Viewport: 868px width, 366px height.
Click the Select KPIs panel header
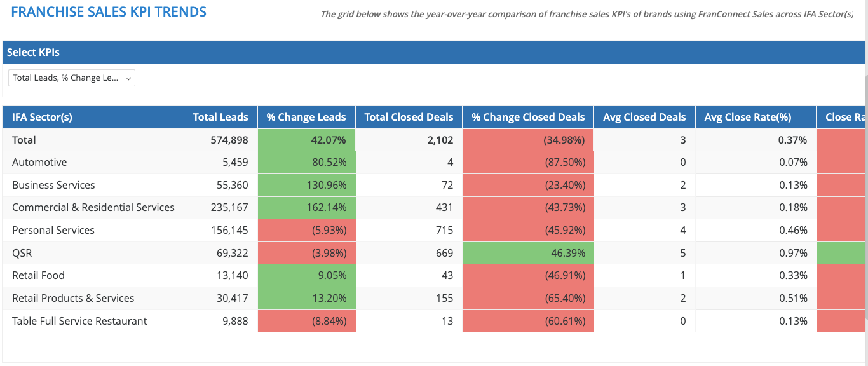coord(34,52)
